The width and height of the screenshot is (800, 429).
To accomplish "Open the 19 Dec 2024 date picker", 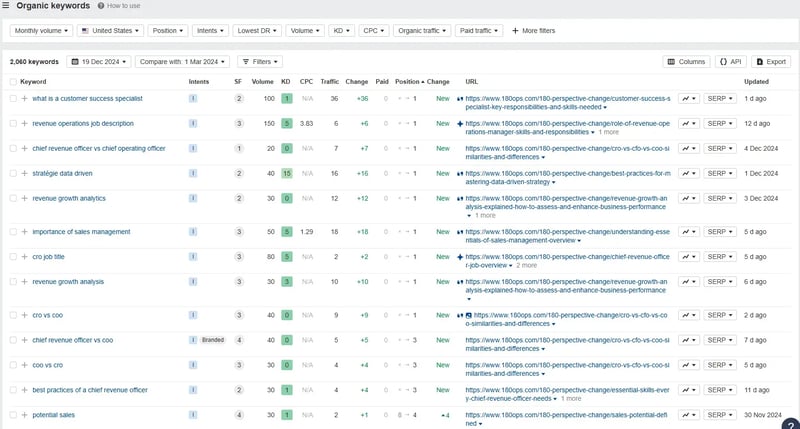I will (98, 62).
